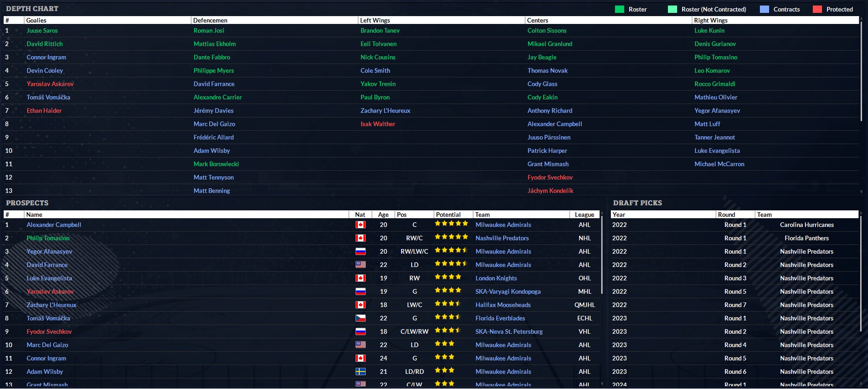Click the red Protected legend swatch

pos(817,9)
